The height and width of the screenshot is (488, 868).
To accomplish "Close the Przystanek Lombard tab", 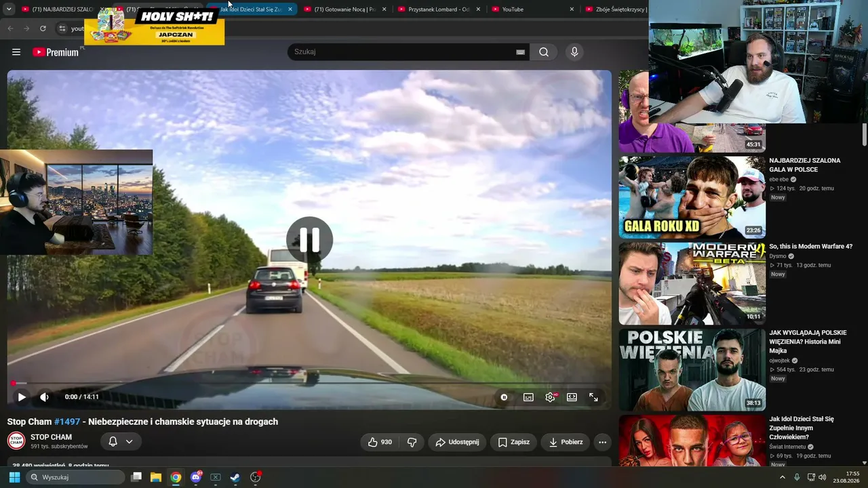I will point(478,9).
